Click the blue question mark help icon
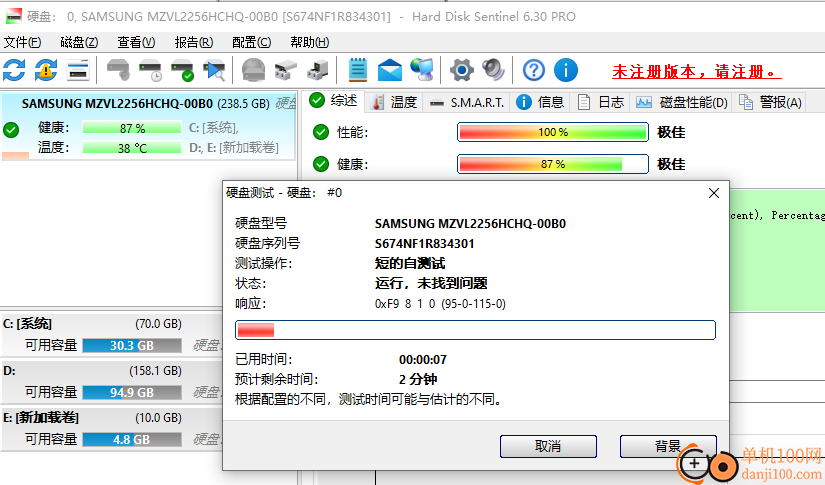Viewport: 825px width, 485px height. point(534,70)
